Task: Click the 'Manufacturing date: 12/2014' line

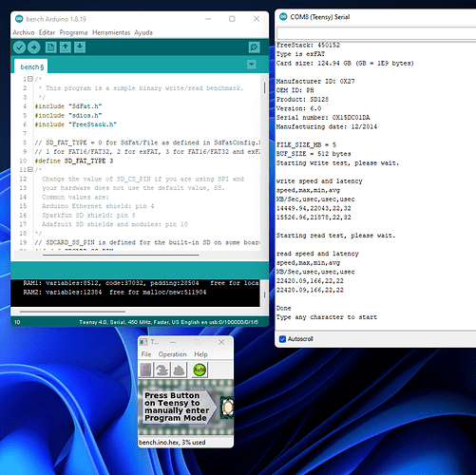Action: pos(327,126)
